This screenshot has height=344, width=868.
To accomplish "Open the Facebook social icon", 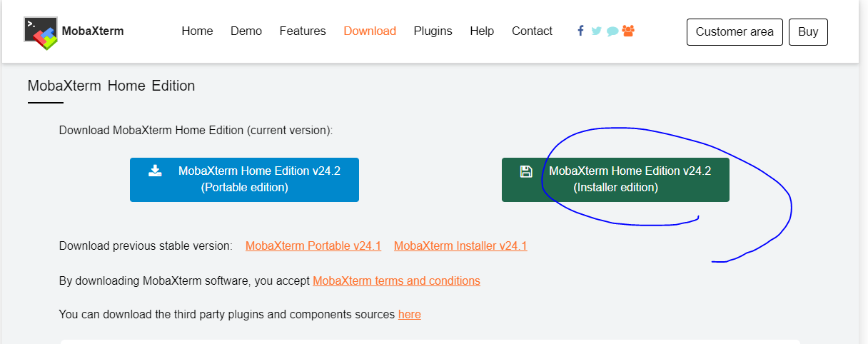I will click(x=580, y=31).
